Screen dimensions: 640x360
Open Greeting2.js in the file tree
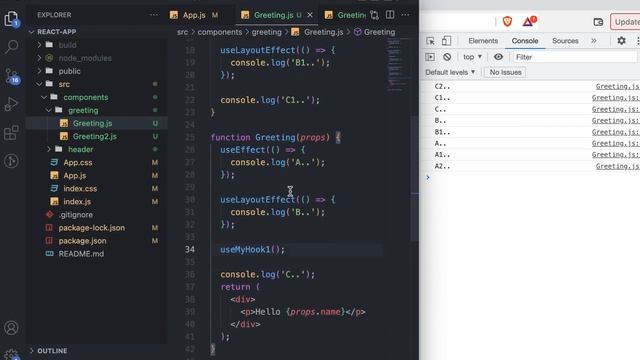coord(95,136)
